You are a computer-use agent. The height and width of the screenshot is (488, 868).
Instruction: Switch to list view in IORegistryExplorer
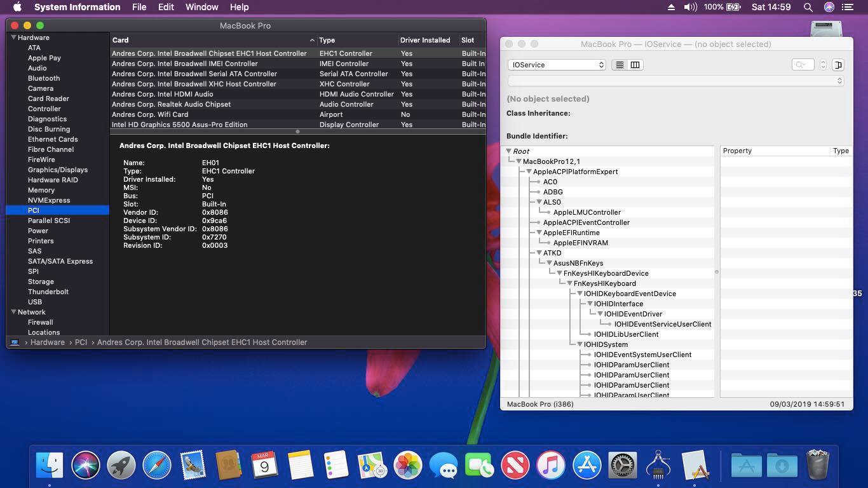coord(620,65)
